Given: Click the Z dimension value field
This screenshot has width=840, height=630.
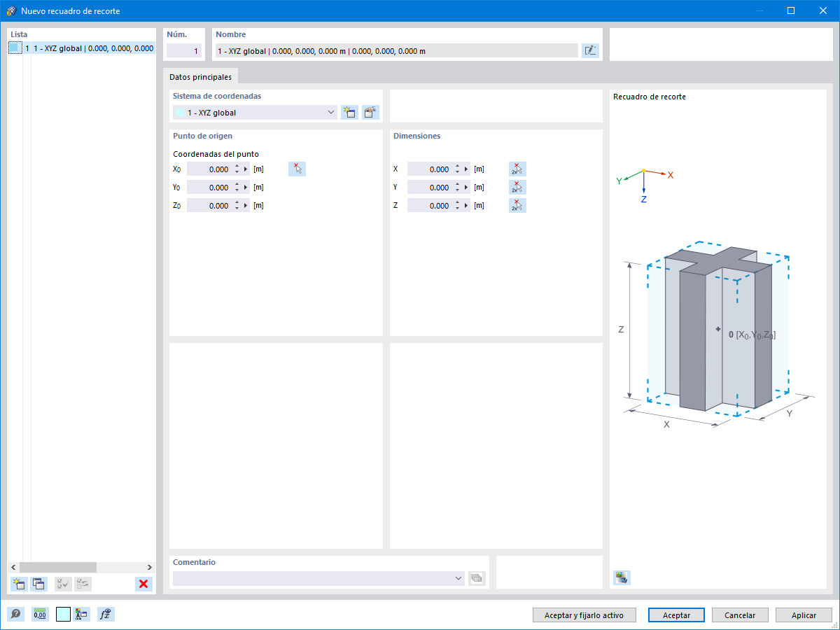Looking at the screenshot, I should 430,205.
